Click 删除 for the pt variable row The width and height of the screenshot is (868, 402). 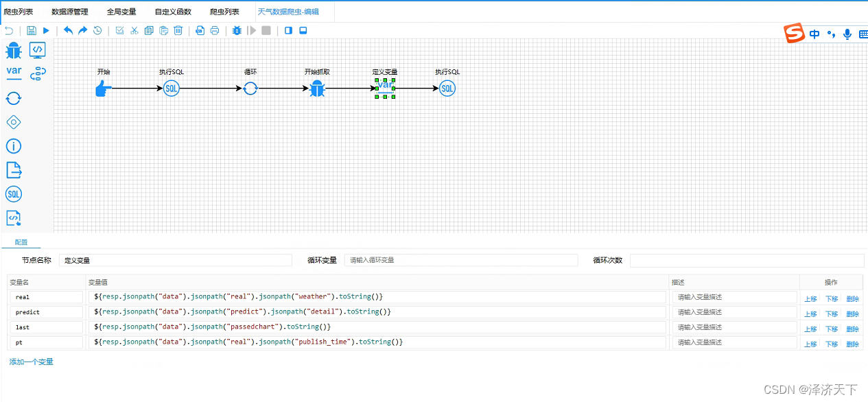[853, 344]
